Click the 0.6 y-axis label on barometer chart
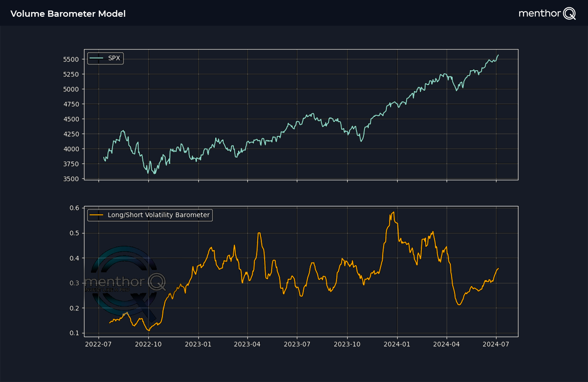The height and width of the screenshot is (382, 588). click(x=74, y=208)
